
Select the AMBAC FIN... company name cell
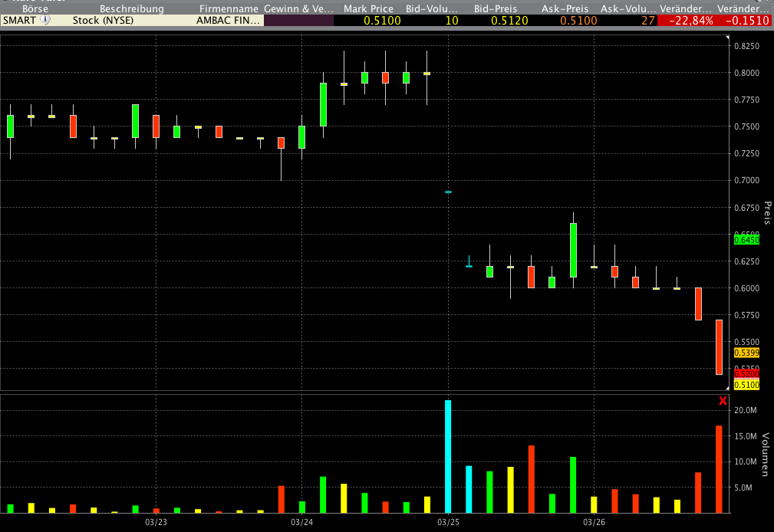tap(228, 20)
